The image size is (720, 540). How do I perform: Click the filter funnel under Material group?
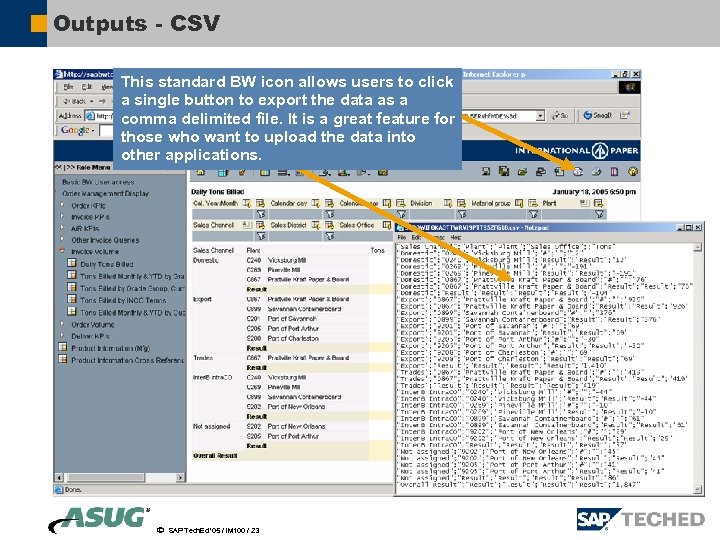point(533,214)
